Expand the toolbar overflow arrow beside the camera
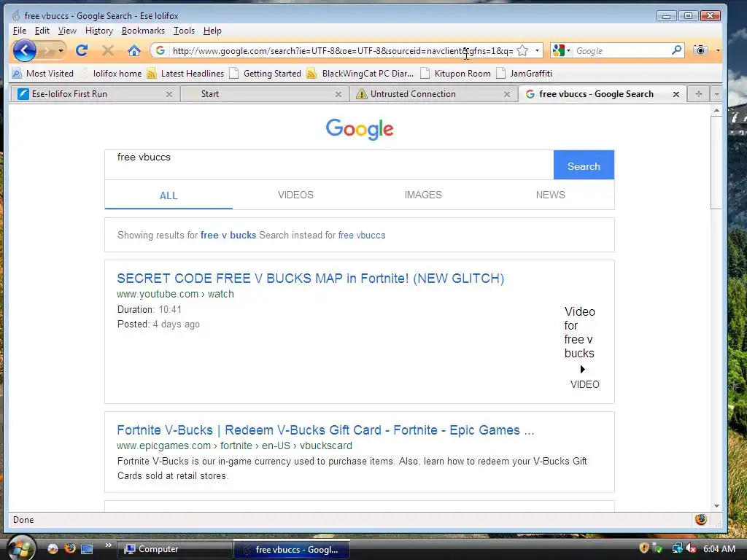The image size is (747, 560). (x=718, y=50)
